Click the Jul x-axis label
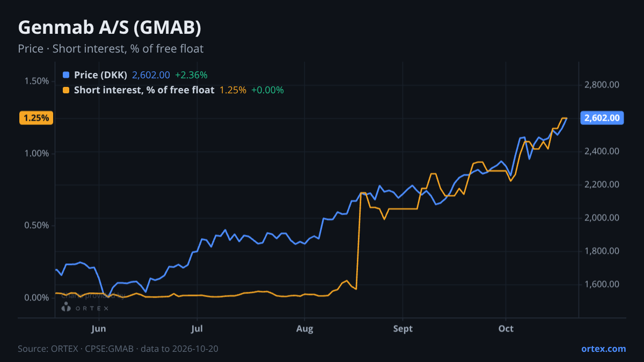Viewport: 644px width, 362px height. 197,329
